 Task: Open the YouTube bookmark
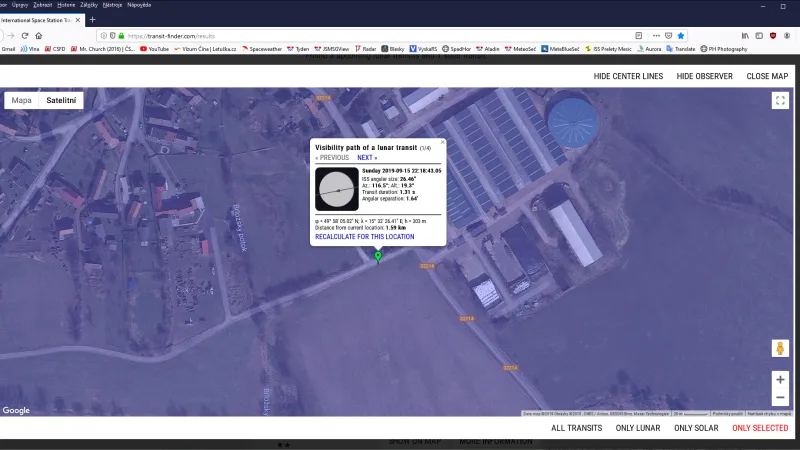(154, 49)
